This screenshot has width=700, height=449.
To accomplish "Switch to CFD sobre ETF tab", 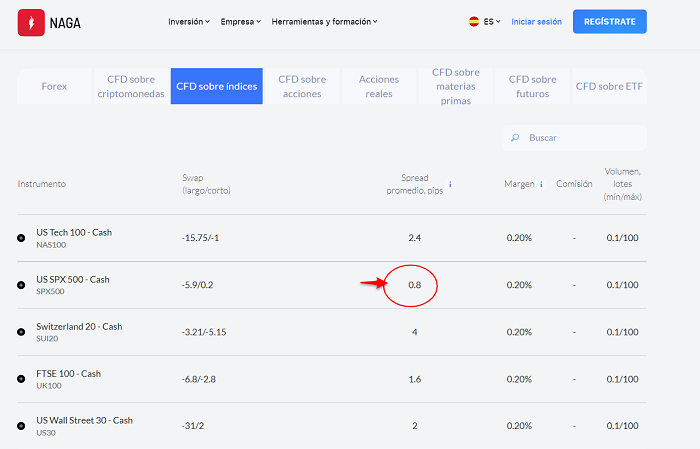I will [609, 86].
